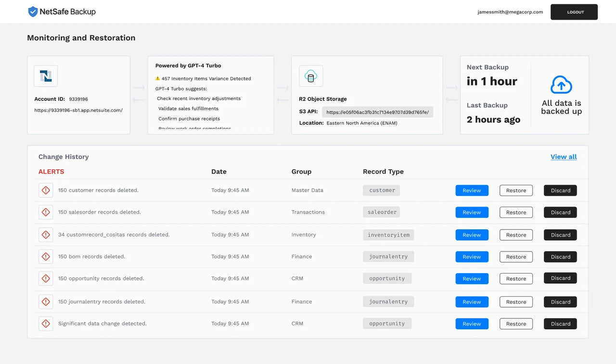
Task: Click the journalentry tag in bom row
Action: 388,257
